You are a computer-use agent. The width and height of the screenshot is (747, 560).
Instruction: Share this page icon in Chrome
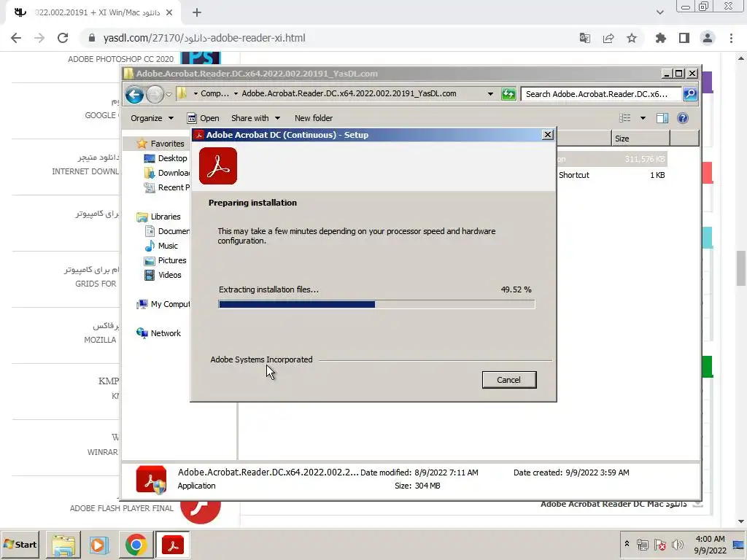tap(608, 38)
